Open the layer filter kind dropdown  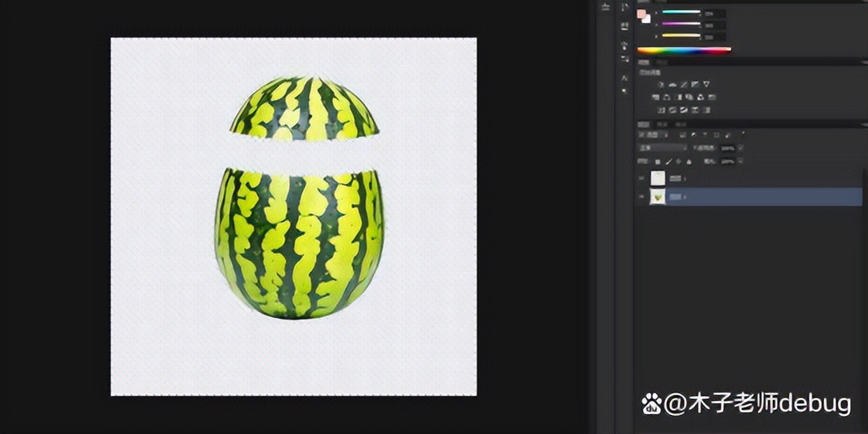tap(654, 134)
